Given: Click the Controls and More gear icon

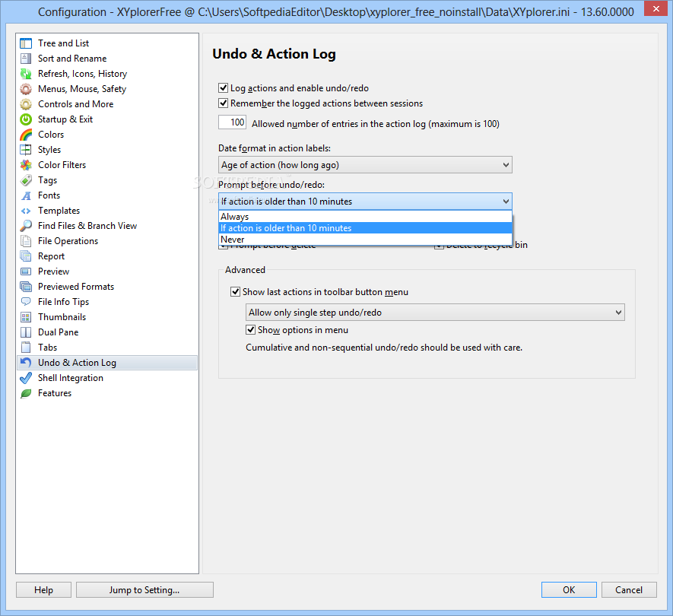Looking at the screenshot, I should point(26,104).
